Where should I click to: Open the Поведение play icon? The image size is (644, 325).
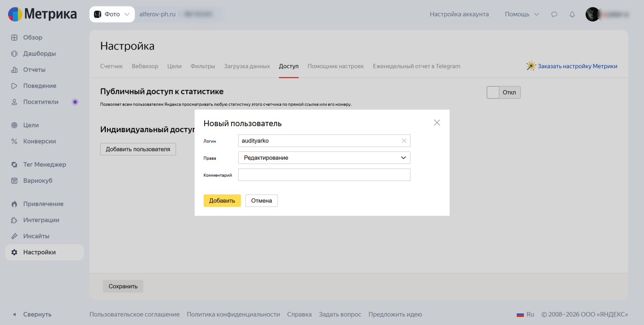point(14,86)
